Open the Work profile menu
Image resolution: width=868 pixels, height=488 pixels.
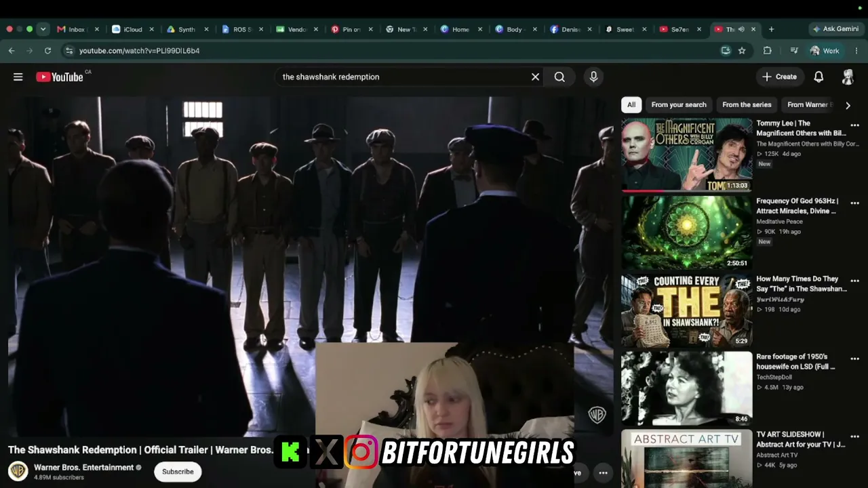click(x=825, y=51)
